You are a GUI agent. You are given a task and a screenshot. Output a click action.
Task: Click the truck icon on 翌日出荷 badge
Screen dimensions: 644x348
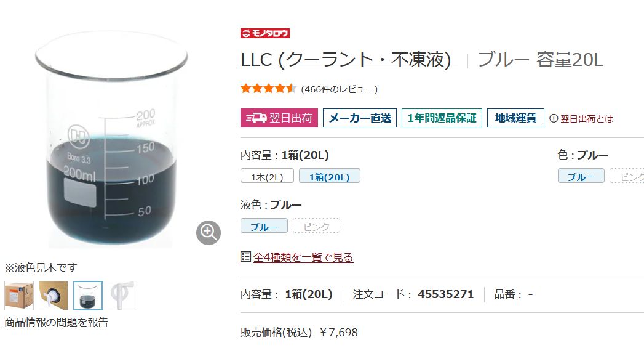coord(256,118)
